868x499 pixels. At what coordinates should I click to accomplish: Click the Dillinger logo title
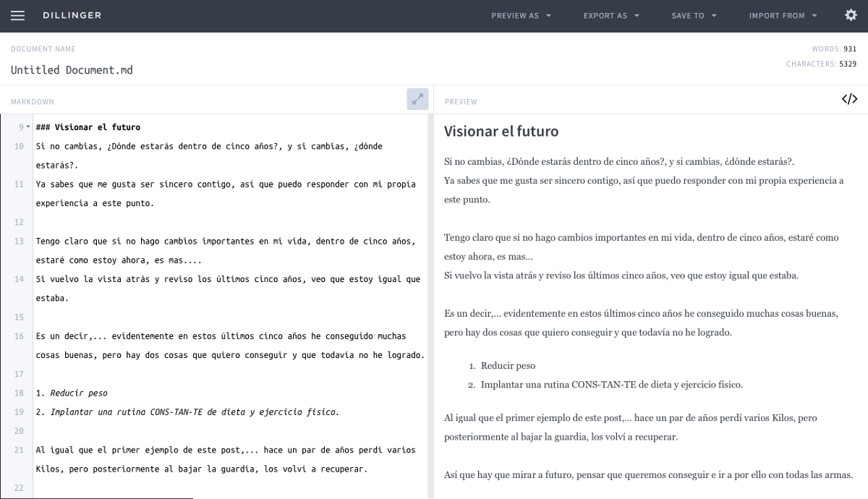click(x=72, y=16)
